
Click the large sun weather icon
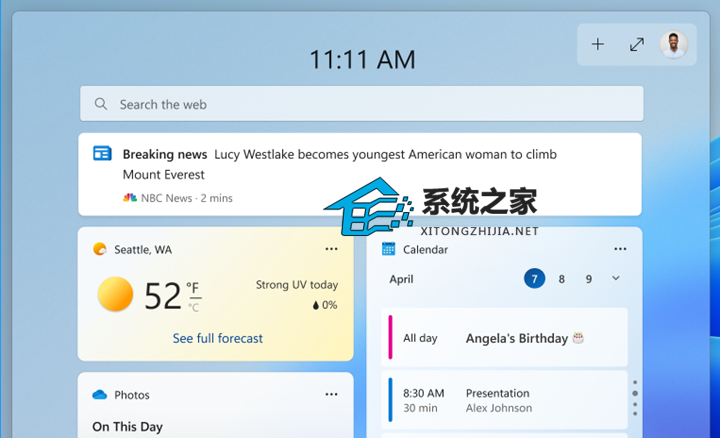click(115, 294)
